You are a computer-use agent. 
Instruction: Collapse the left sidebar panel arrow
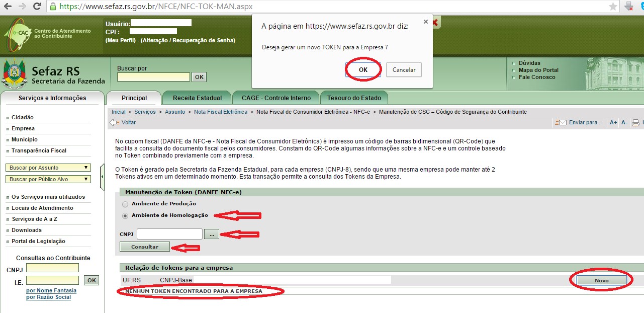click(x=103, y=177)
